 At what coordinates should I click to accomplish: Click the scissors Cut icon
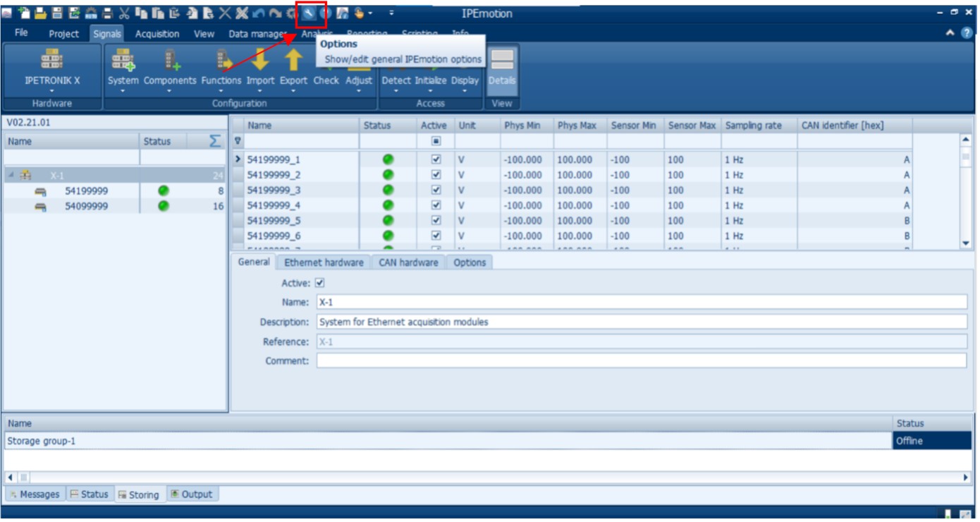click(123, 13)
